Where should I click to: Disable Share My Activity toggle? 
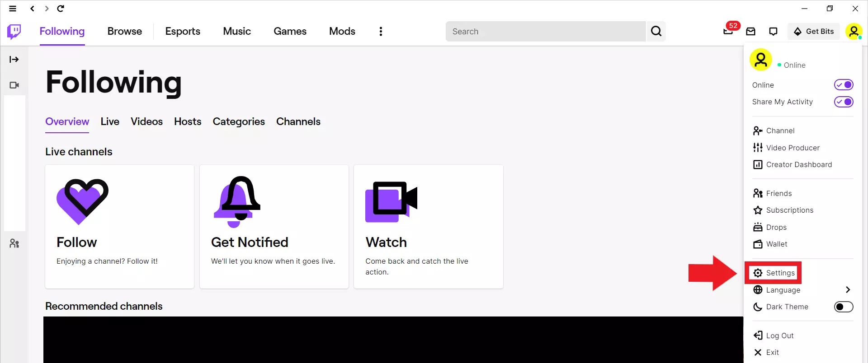(x=843, y=102)
